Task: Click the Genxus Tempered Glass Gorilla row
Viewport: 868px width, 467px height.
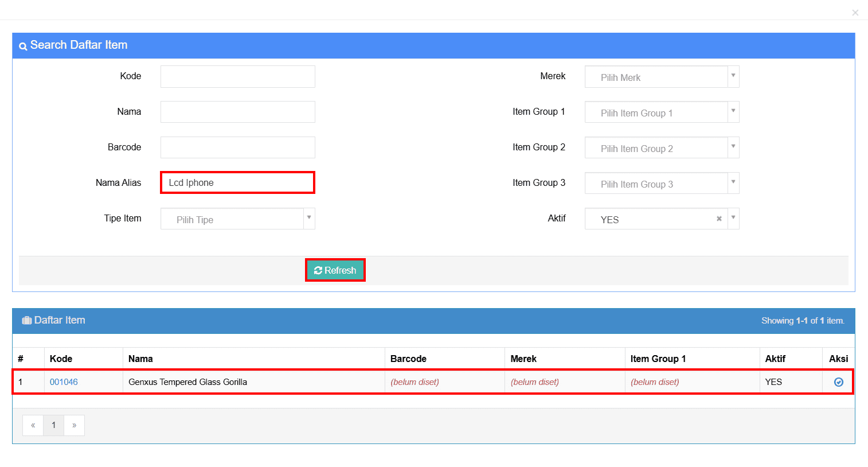Action: pyautogui.click(x=252, y=382)
